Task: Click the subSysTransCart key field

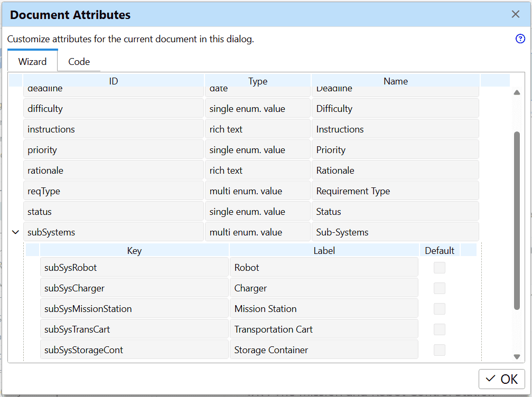Action: point(134,329)
